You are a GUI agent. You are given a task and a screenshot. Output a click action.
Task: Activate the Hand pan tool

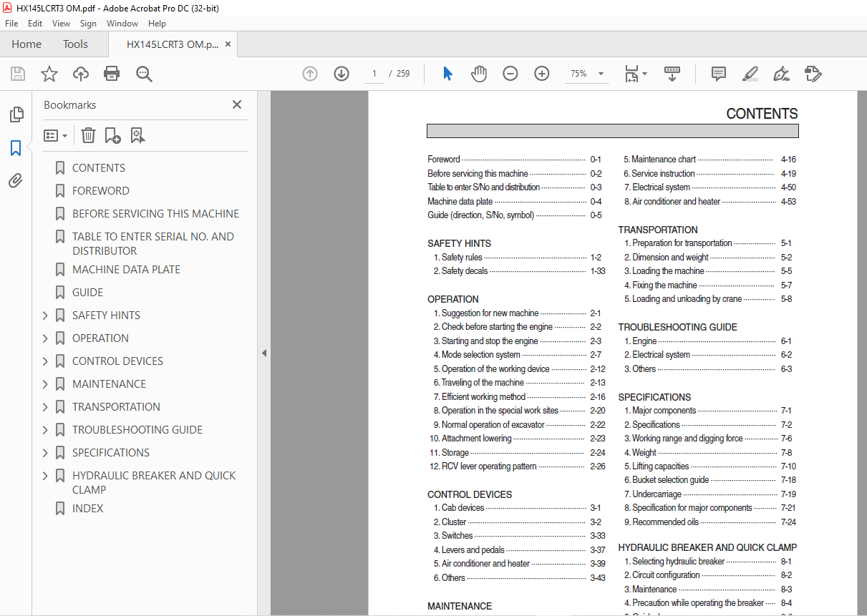[x=479, y=74]
